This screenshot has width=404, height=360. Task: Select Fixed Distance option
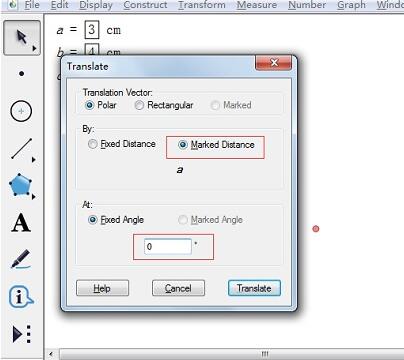122,144
